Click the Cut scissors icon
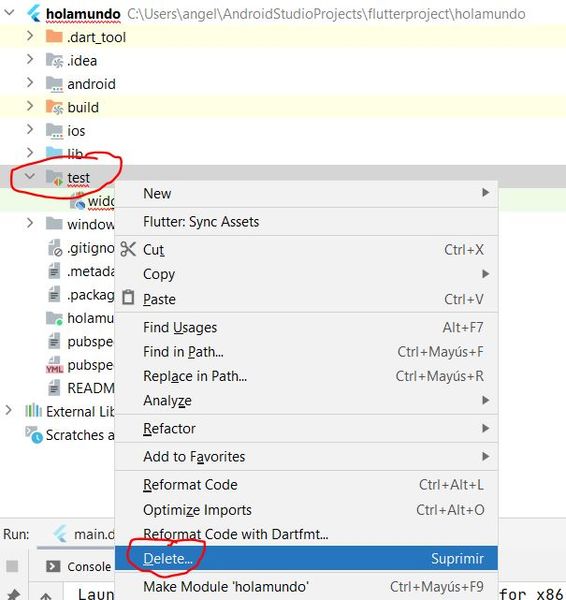This screenshot has height=600, width=566. 128,249
